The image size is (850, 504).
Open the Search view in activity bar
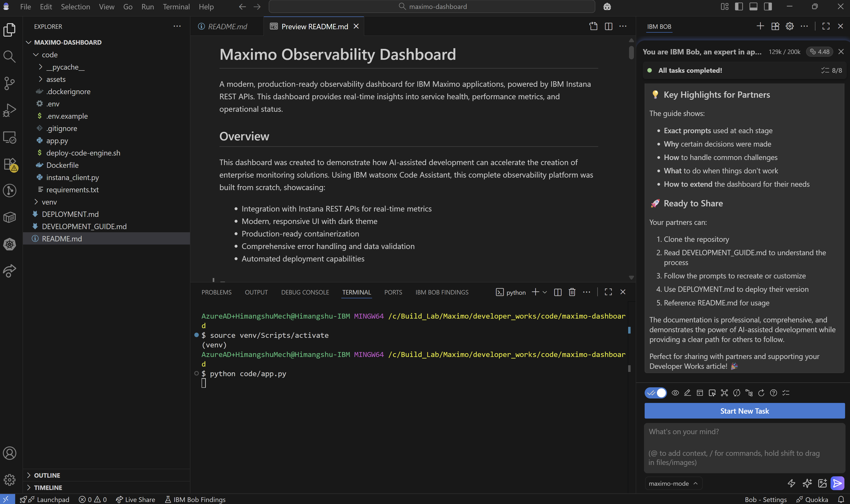pos(10,56)
